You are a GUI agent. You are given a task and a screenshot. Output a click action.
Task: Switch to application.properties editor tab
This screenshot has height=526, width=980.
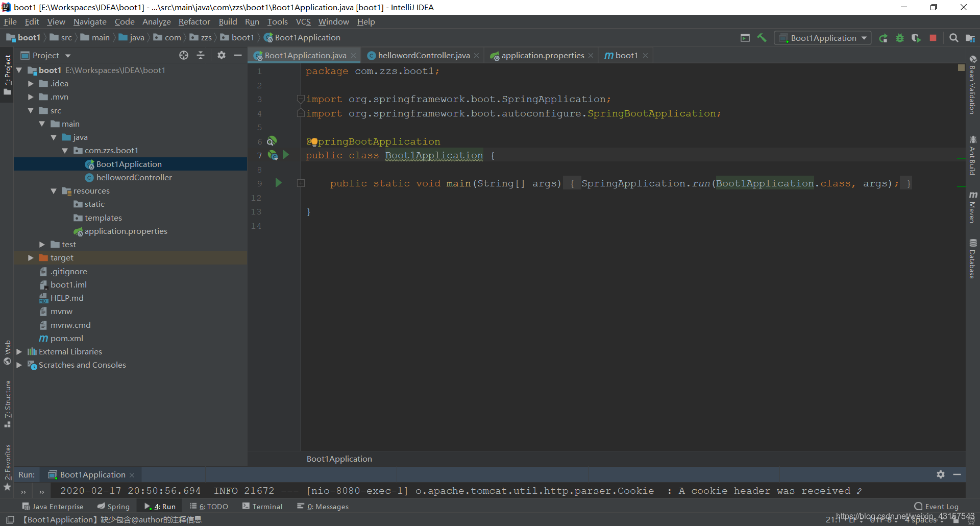[x=543, y=56]
